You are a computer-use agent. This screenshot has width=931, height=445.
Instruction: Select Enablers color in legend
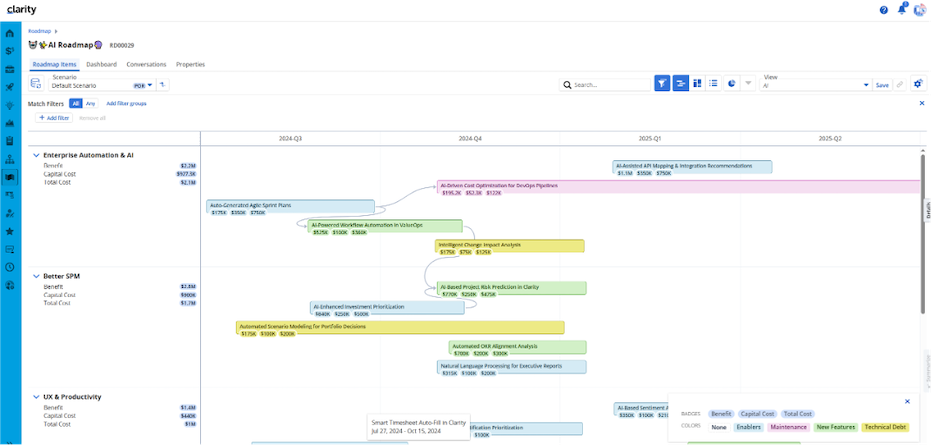pos(748,427)
